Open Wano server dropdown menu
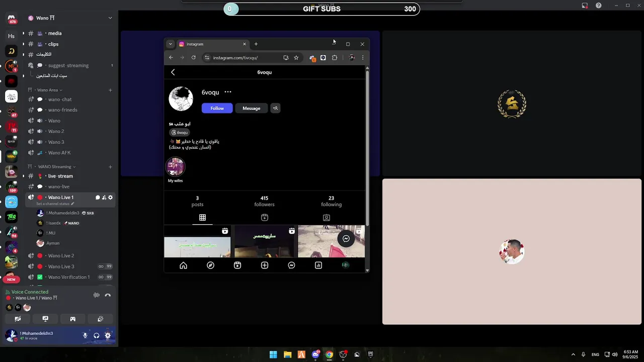The height and width of the screenshot is (362, 644). click(x=110, y=18)
